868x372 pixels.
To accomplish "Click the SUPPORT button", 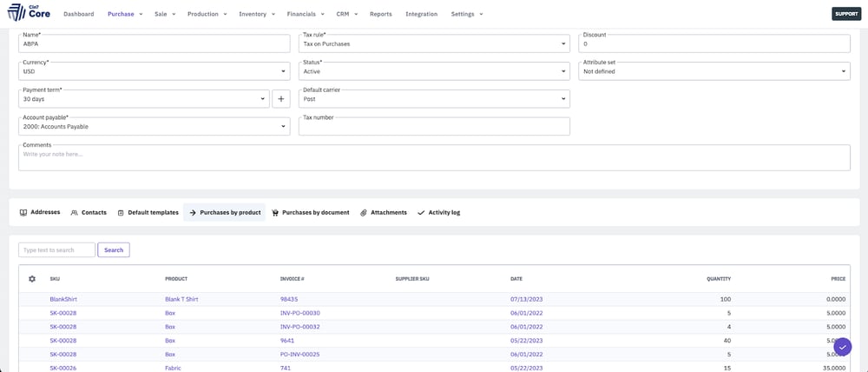I will coord(846,14).
